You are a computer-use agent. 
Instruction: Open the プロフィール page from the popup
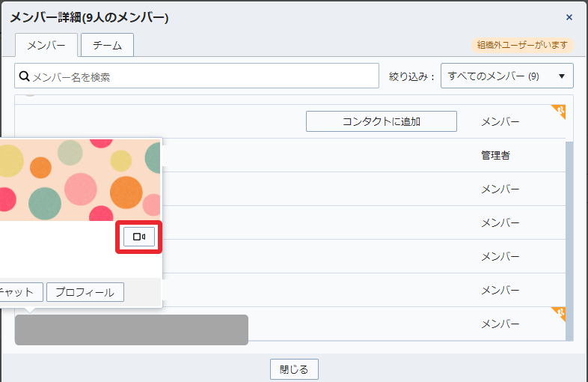point(85,292)
